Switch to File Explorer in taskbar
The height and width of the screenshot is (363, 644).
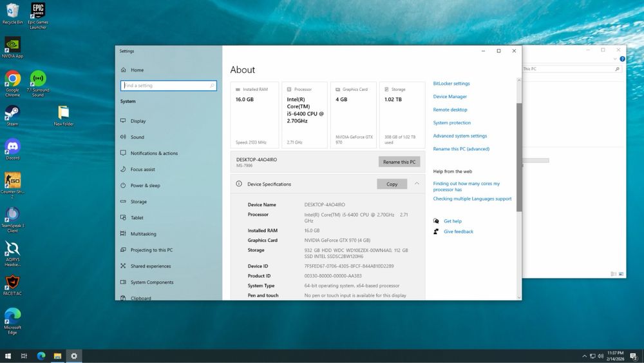coord(57,356)
